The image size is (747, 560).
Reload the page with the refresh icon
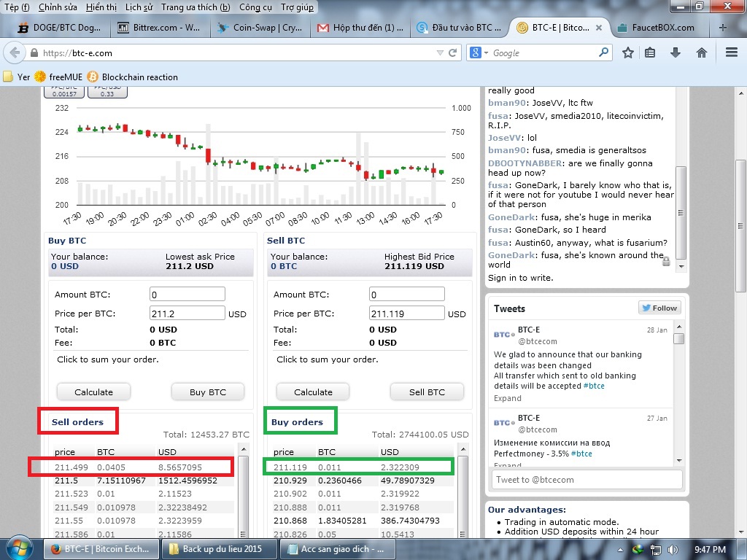(x=452, y=52)
